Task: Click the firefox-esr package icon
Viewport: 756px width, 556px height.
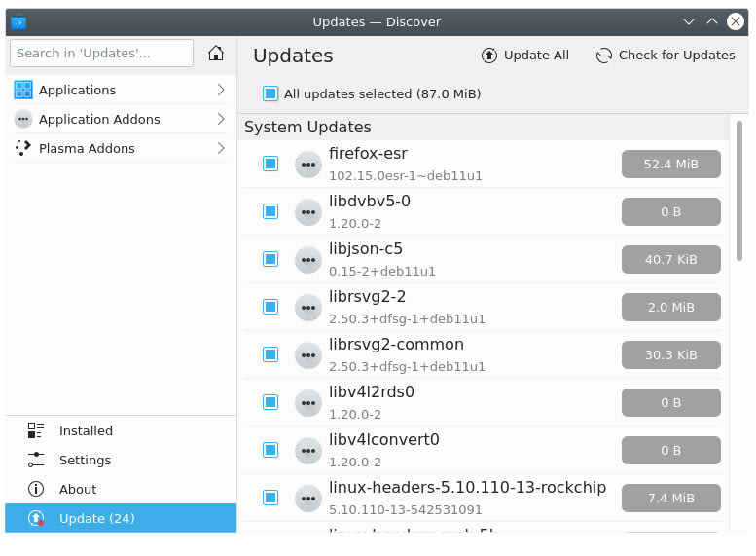Action: (x=308, y=165)
